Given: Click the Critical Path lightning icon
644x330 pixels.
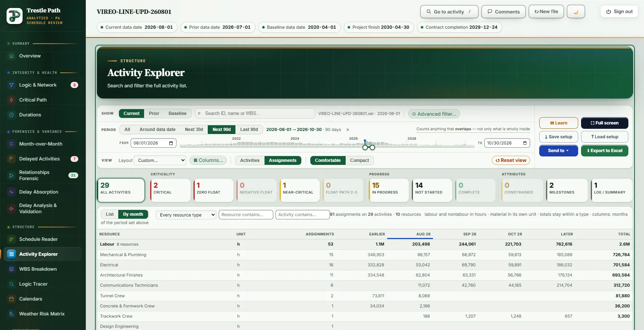Looking at the screenshot, I should click(11, 100).
